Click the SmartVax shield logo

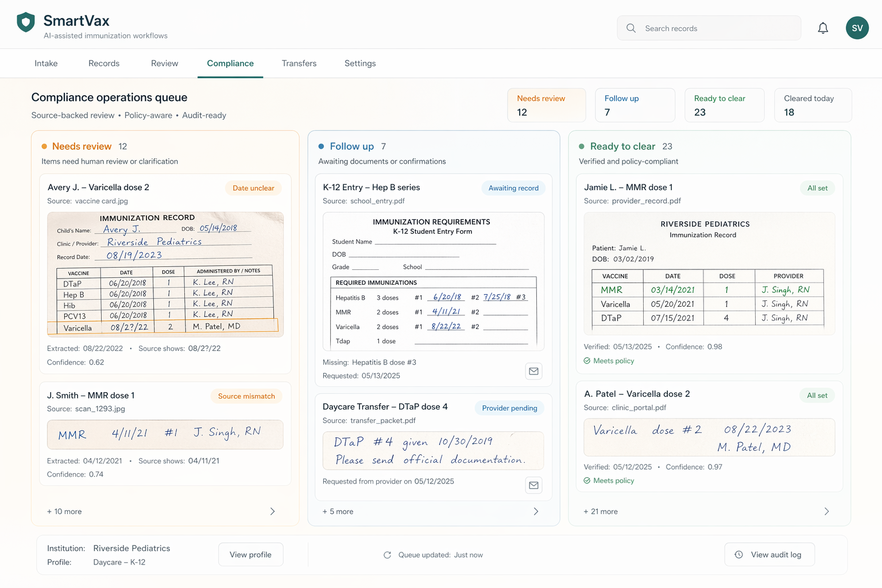pyautogui.click(x=26, y=22)
